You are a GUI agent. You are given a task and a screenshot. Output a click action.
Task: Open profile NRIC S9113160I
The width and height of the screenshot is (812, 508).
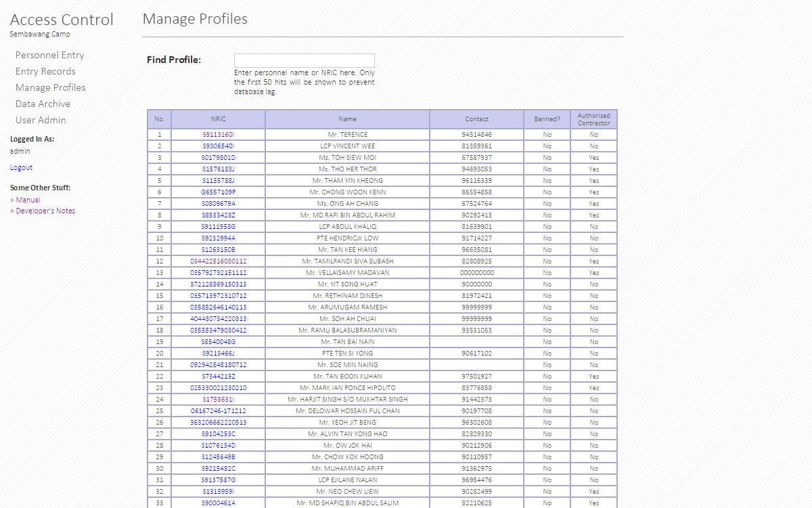[x=218, y=135]
